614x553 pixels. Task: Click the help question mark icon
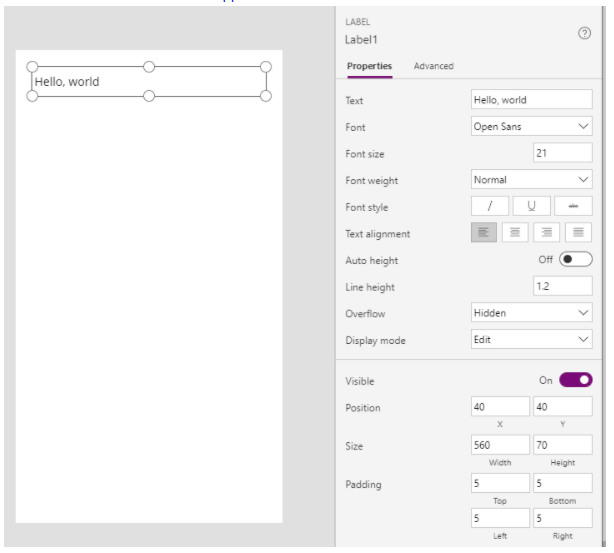pos(585,34)
